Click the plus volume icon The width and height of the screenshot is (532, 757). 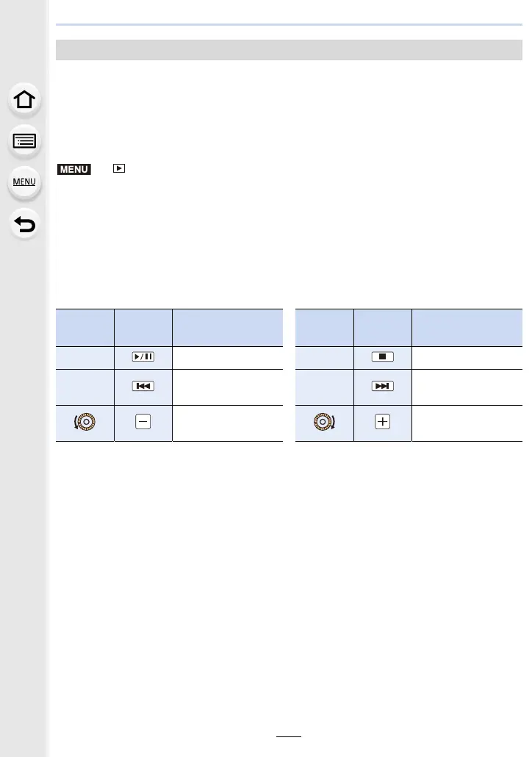pyautogui.click(x=382, y=423)
